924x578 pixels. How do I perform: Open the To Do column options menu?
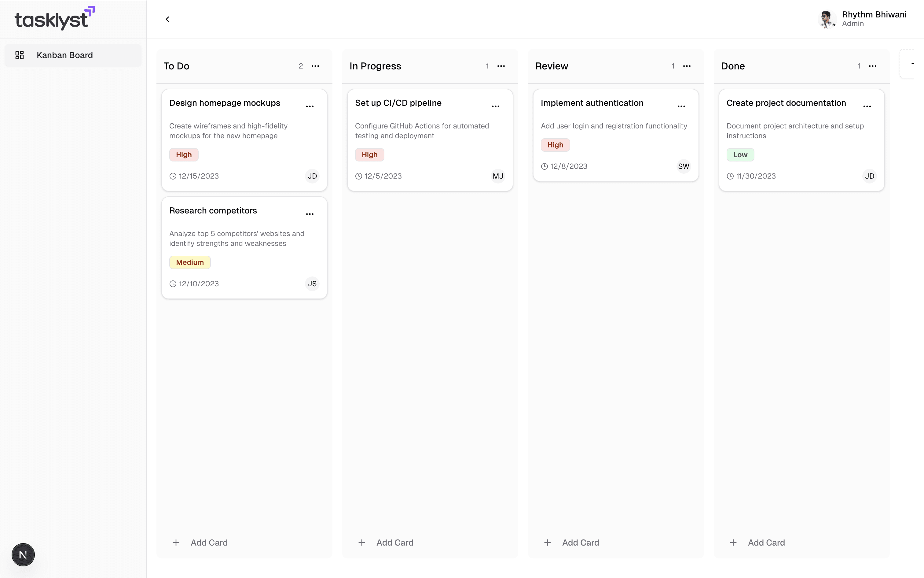coord(315,66)
